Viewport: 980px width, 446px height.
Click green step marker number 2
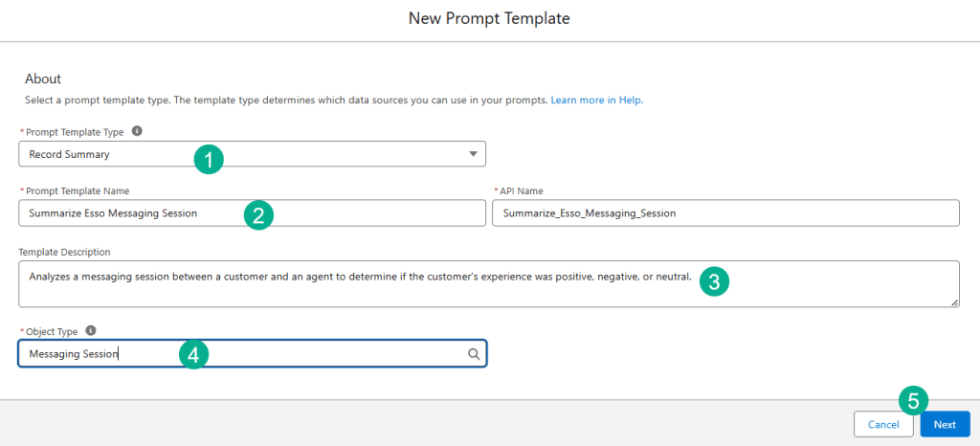point(258,214)
